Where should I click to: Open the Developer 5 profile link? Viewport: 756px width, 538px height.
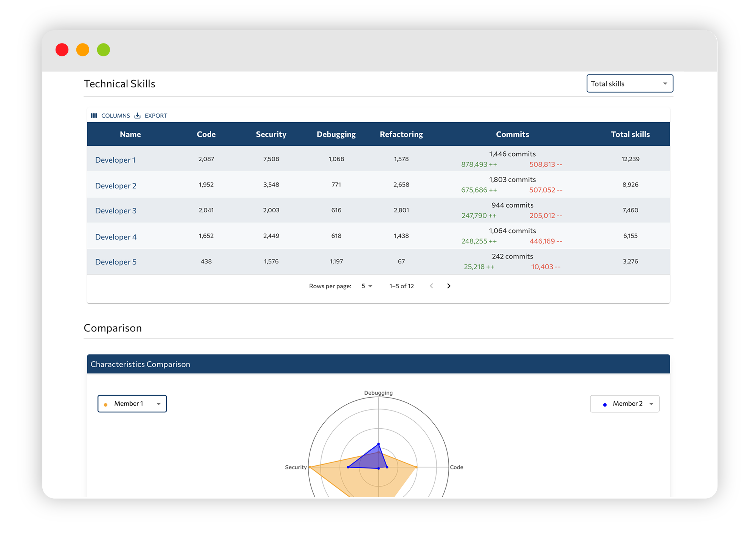tap(115, 261)
